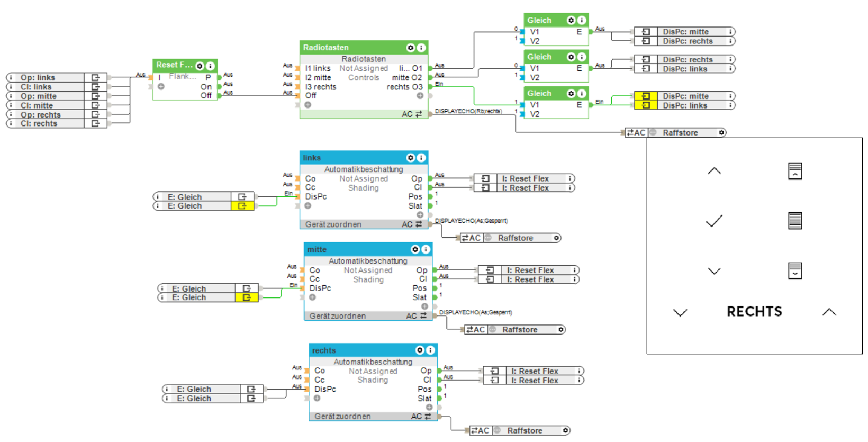
Task: Click AC output of the links block
Action: 412,224
